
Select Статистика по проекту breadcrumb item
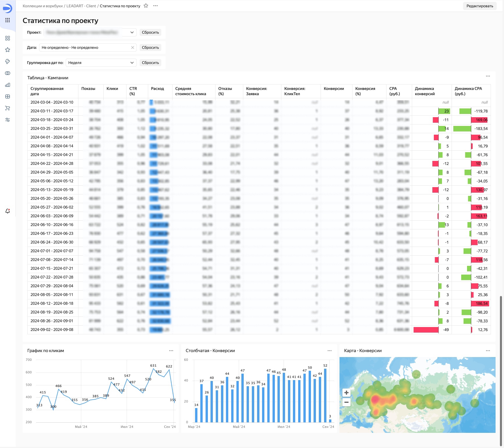click(x=120, y=6)
